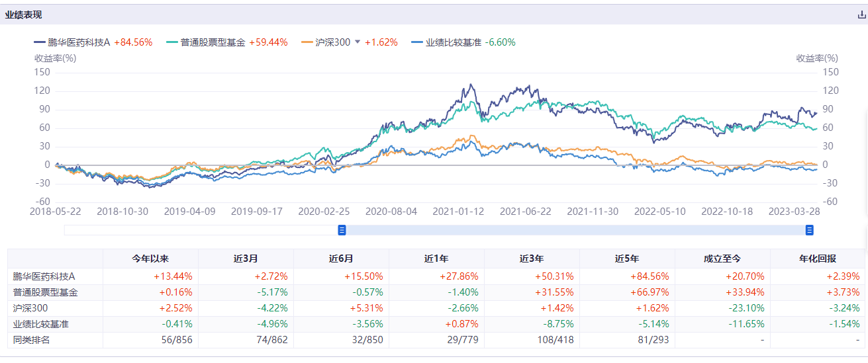
Task: Click the 鹏华医药科技A row label in the table
Action: 44,276
